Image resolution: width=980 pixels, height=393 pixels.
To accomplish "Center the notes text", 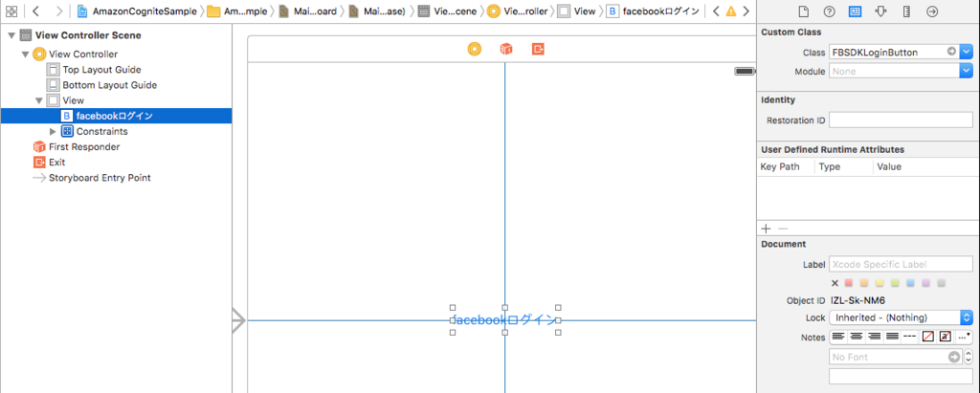I will (857, 337).
